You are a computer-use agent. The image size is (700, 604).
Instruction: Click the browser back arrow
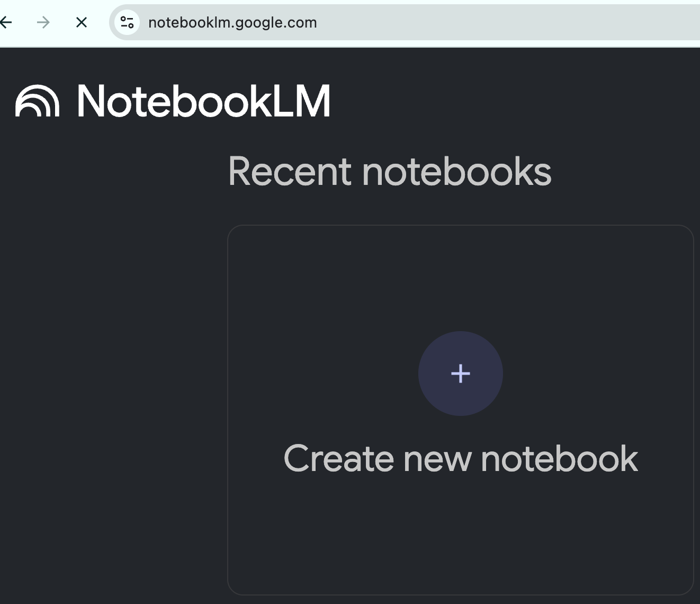[6, 22]
